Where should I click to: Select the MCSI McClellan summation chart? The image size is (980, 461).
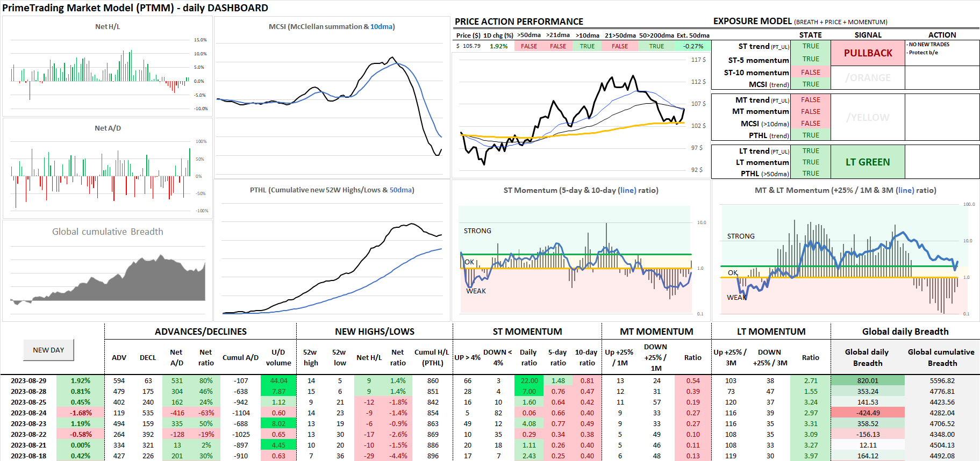(332, 97)
